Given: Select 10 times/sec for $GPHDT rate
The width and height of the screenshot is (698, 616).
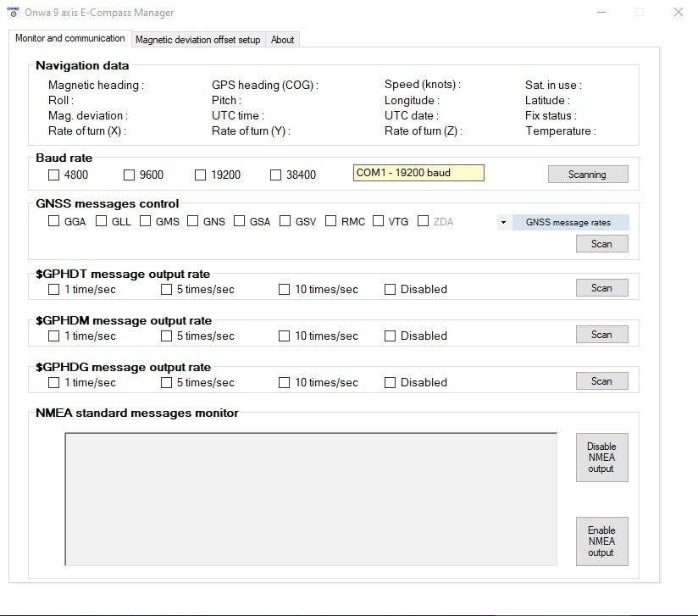Looking at the screenshot, I should [284, 290].
